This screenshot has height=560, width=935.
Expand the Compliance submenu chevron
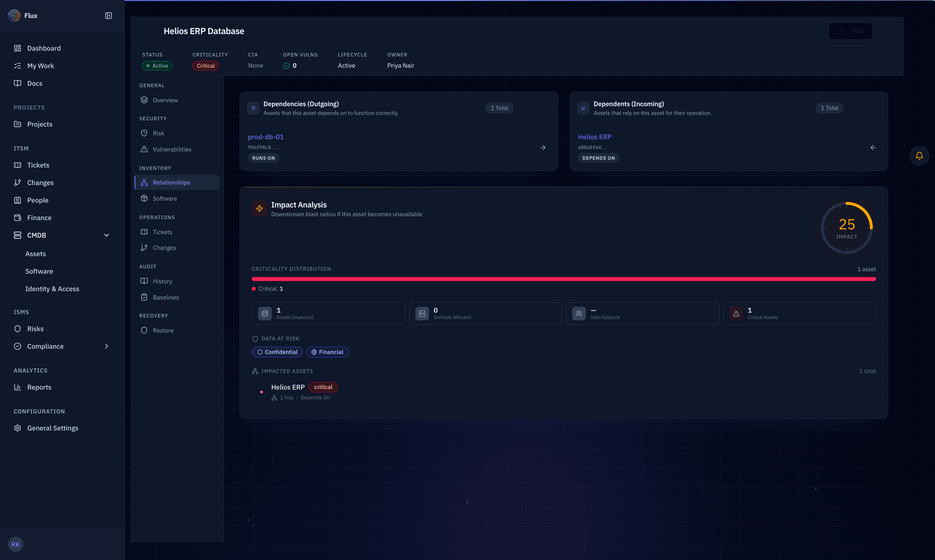tap(107, 346)
